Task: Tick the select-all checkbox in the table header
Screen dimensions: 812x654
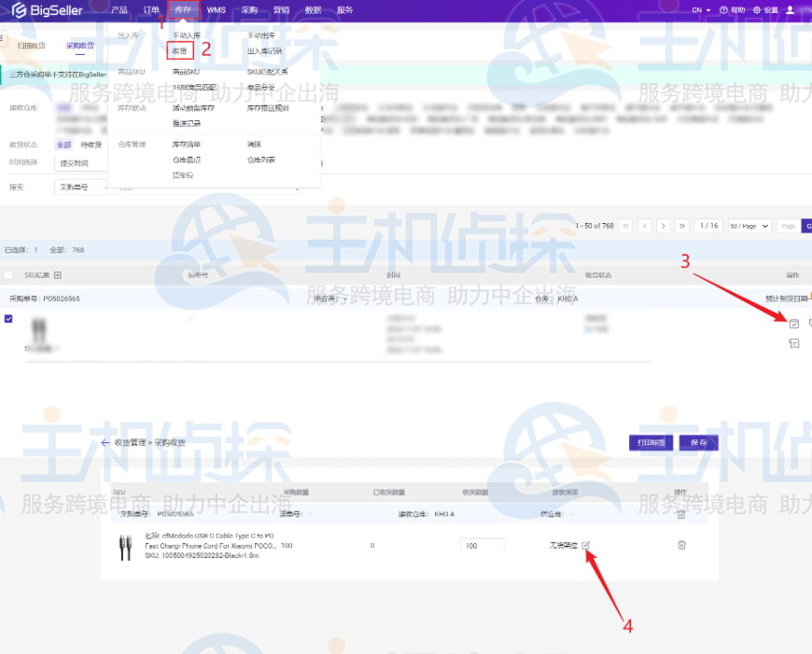Action: 8,275
